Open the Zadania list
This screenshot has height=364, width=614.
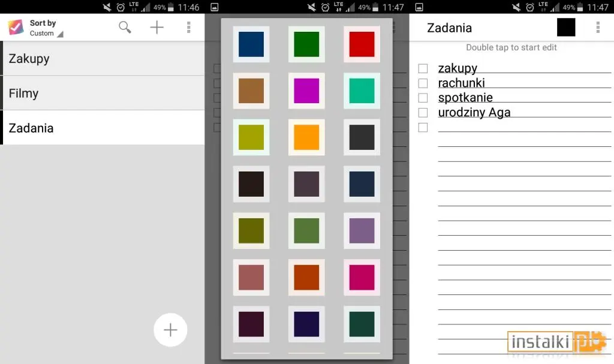[x=102, y=128]
